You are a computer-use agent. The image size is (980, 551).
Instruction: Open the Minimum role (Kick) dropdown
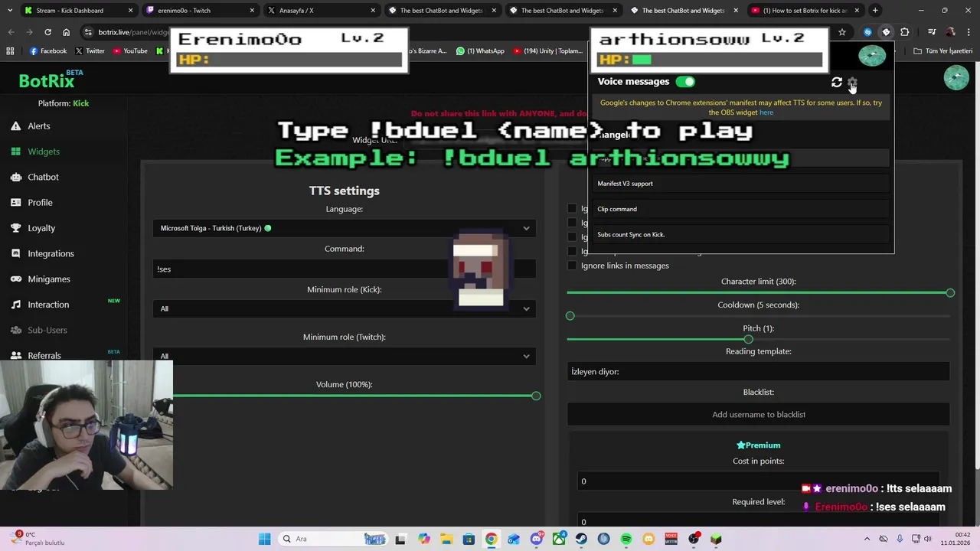pyautogui.click(x=345, y=308)
